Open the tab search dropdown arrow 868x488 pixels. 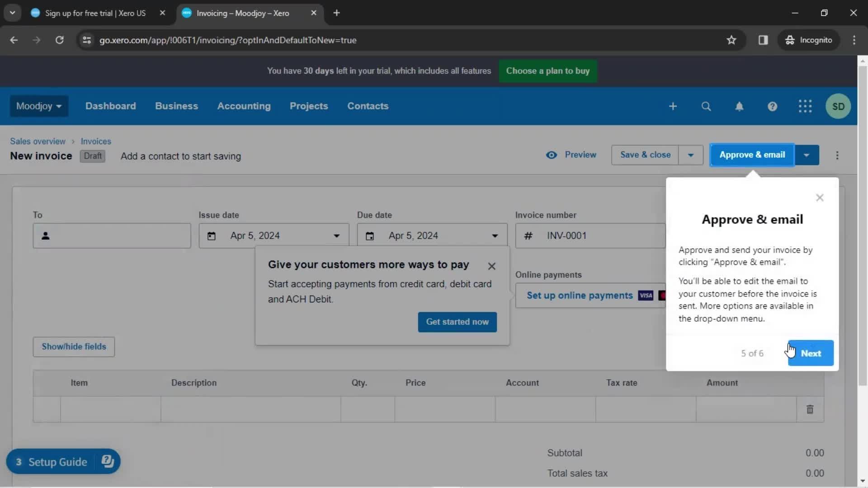click(13, 13)
